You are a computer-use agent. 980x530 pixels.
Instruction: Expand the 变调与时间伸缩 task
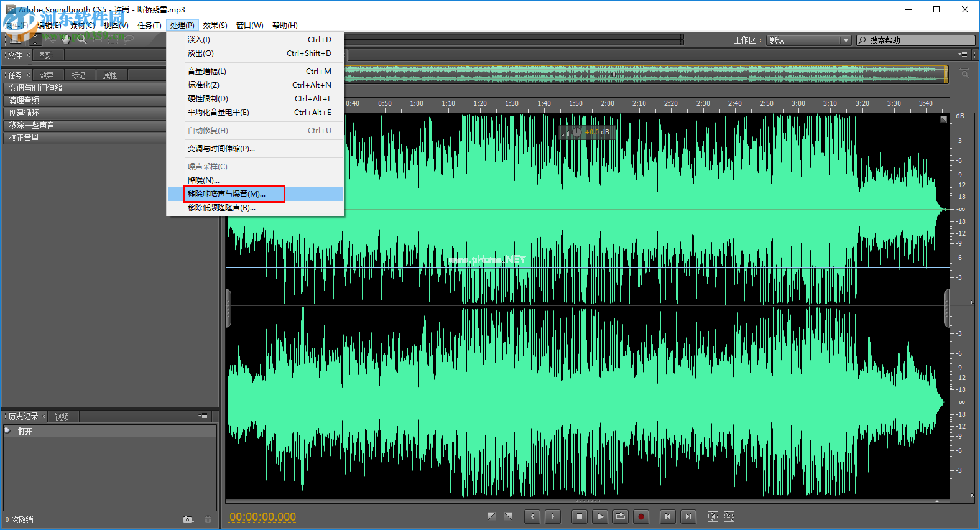click(x=83, y=88)
